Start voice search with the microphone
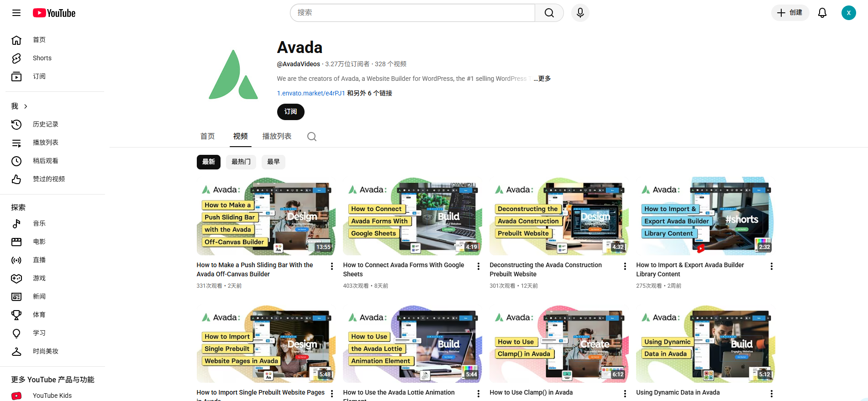 click(x=580, y=13)
